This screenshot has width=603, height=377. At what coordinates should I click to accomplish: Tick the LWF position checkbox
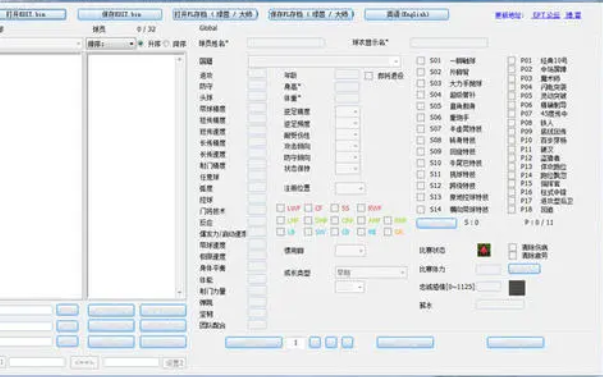(280, 208)
